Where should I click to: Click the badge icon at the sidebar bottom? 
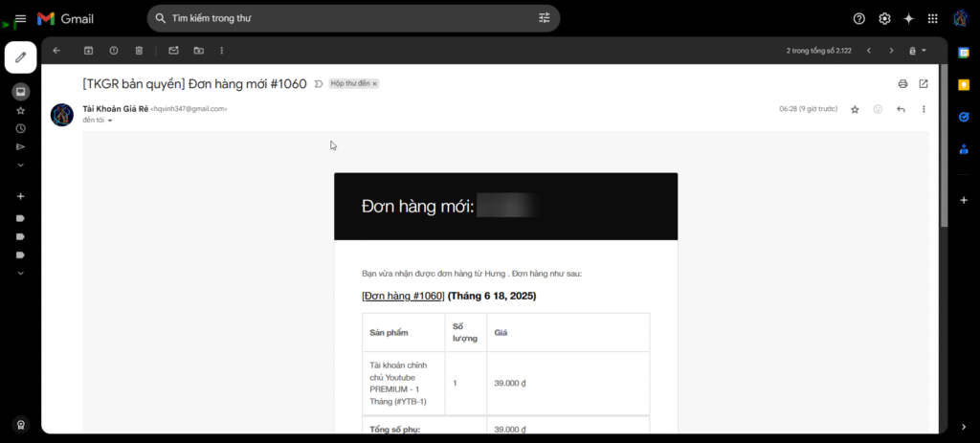[x=21, y=424]
